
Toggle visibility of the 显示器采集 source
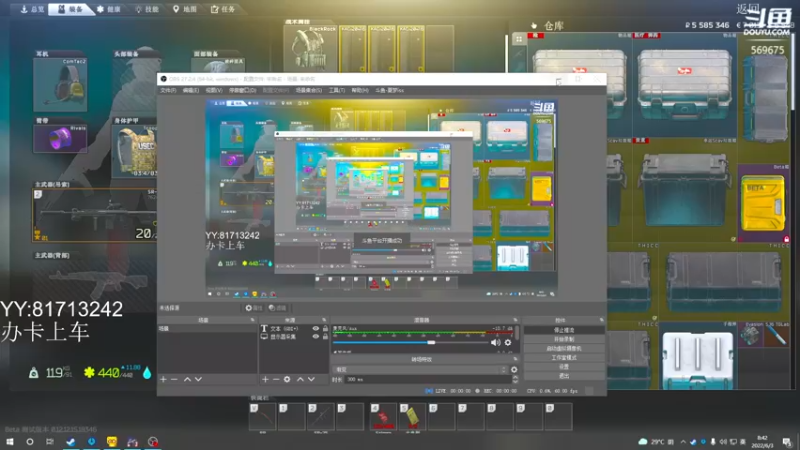[316, 337]
